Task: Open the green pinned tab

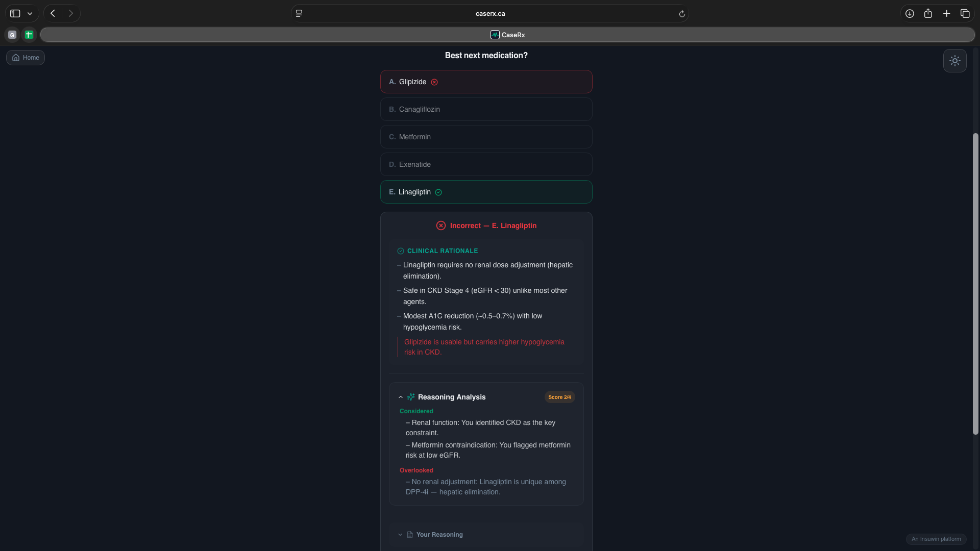Action: (x=29, y=35)
